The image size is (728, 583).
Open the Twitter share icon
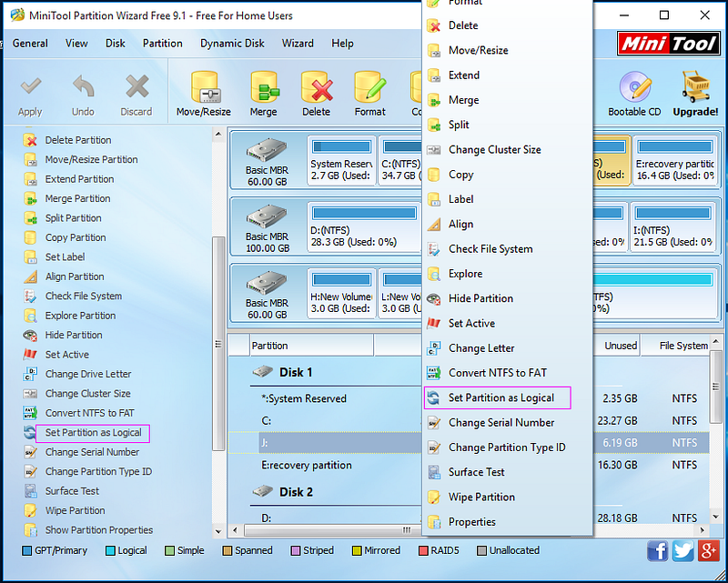pyautogui.click(x=683, y=551)
